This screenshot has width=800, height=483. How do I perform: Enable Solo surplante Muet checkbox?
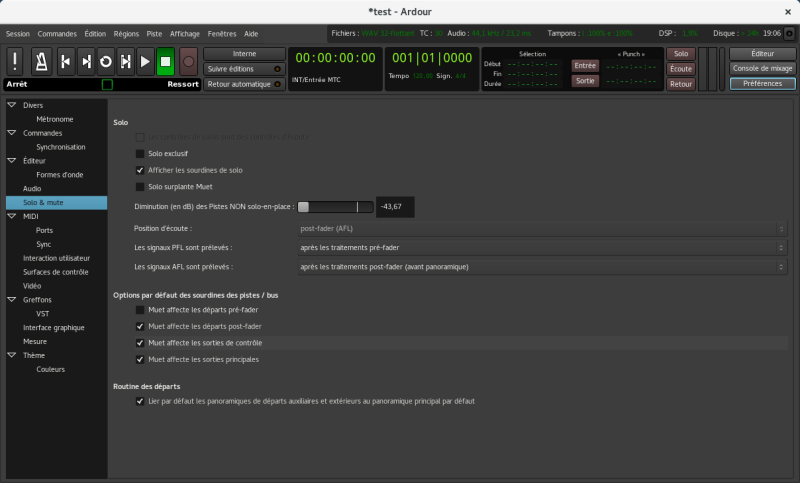tap(140, 187)
